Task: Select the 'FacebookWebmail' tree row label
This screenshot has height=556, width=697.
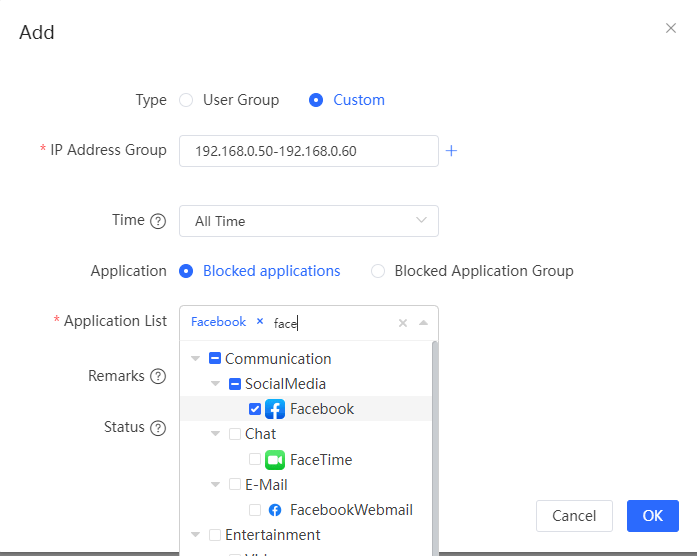Action: [x=351, y=510]
